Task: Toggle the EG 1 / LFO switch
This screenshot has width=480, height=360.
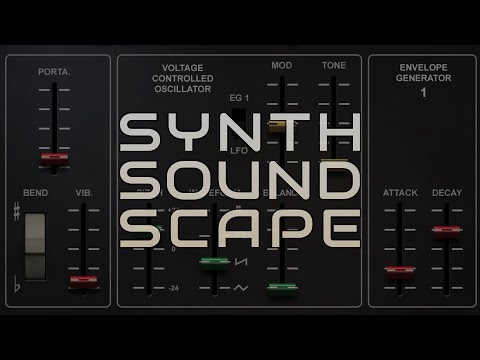Action: (239, 123)
